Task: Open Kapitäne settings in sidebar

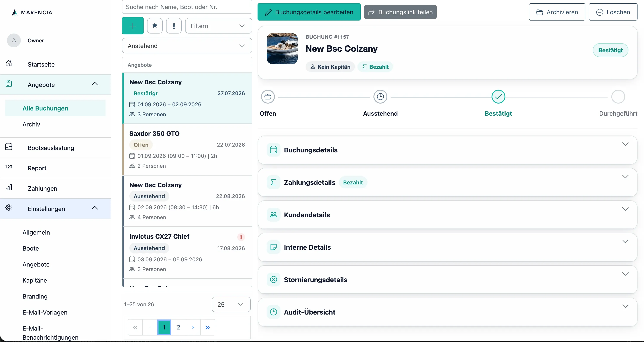Action: click(35, 281)
